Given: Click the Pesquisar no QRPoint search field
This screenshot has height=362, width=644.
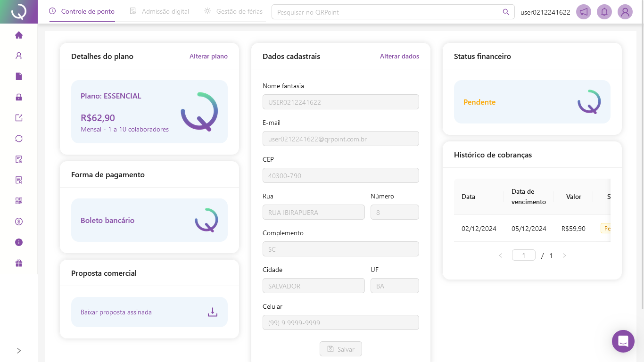Looking at the screenshot, I should pos(387,12).
